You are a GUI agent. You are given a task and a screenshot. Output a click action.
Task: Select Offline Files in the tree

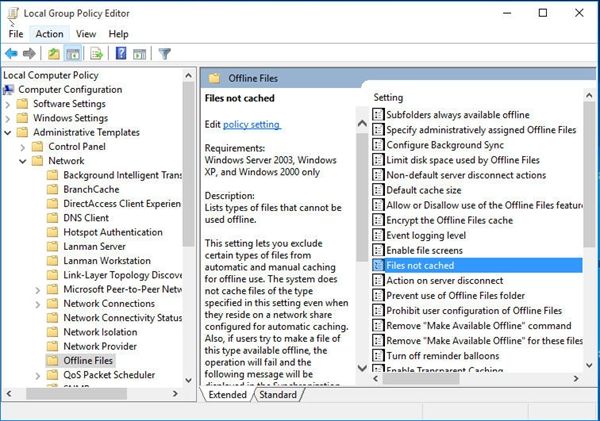(x=88, y=361)
